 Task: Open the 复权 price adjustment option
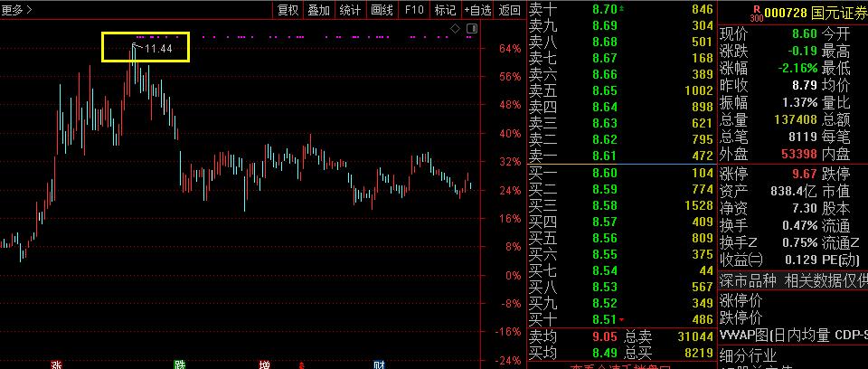click(288, 9)
